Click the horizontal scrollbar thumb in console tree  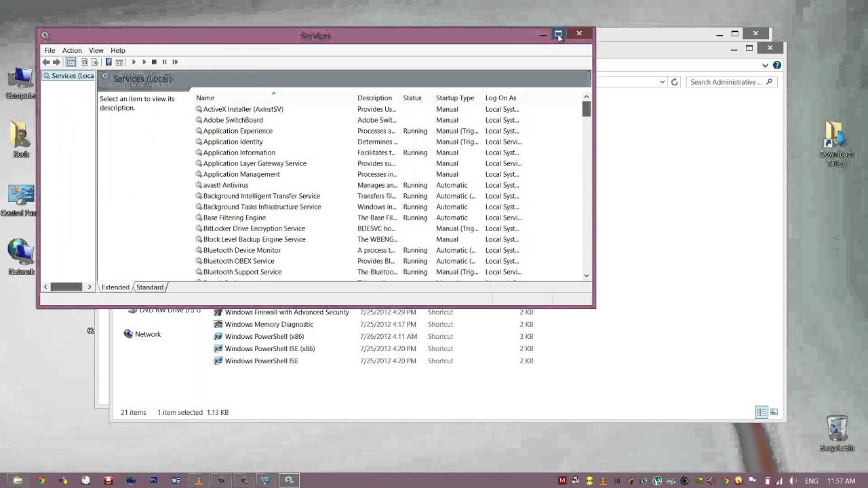[66, 287]
